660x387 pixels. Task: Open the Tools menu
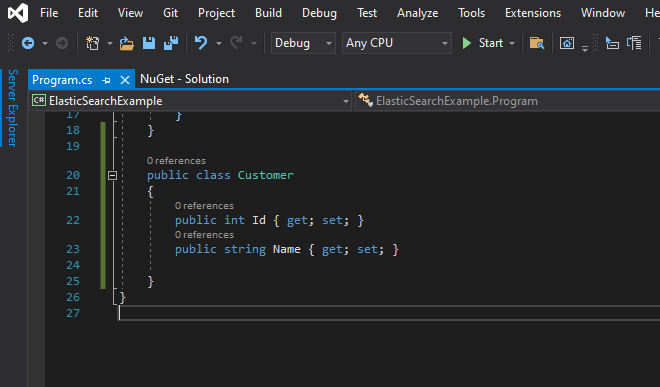click(x=471, y=13)
